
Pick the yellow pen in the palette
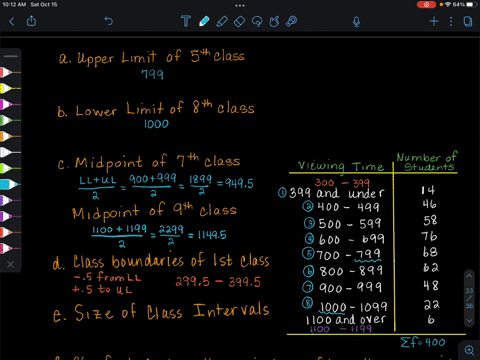pos(10,88)
